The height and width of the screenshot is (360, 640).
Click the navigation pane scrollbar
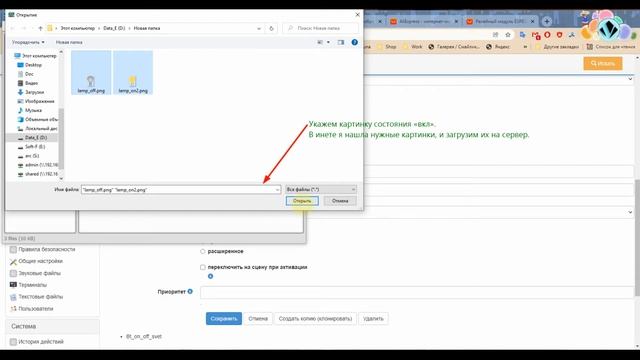click(61, 139)
